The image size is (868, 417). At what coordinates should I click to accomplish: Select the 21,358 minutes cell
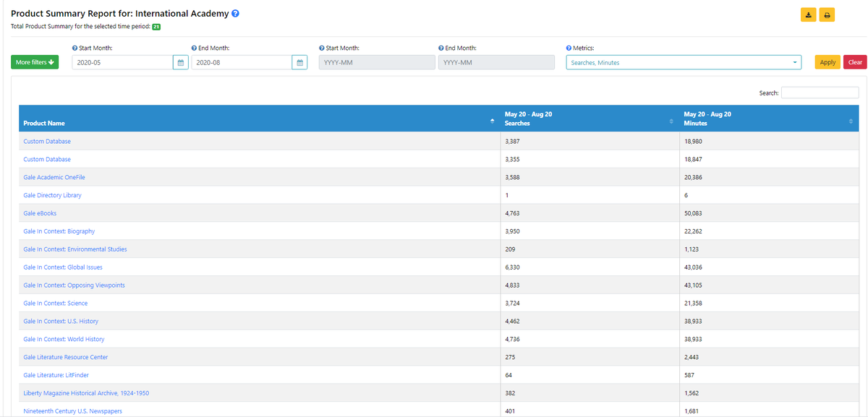click(769, 304)
